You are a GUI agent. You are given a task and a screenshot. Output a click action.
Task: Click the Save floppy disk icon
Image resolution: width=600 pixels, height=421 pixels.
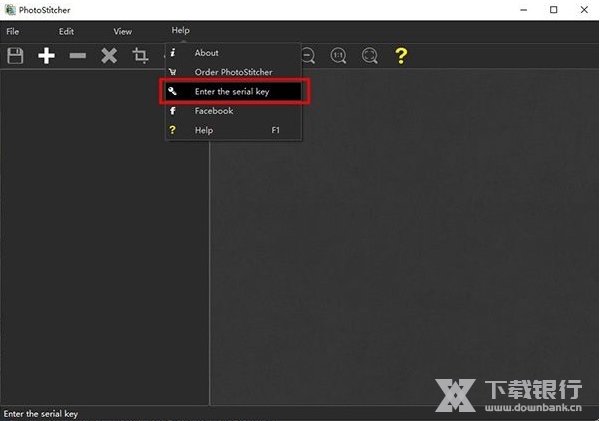tap(15, 56)
